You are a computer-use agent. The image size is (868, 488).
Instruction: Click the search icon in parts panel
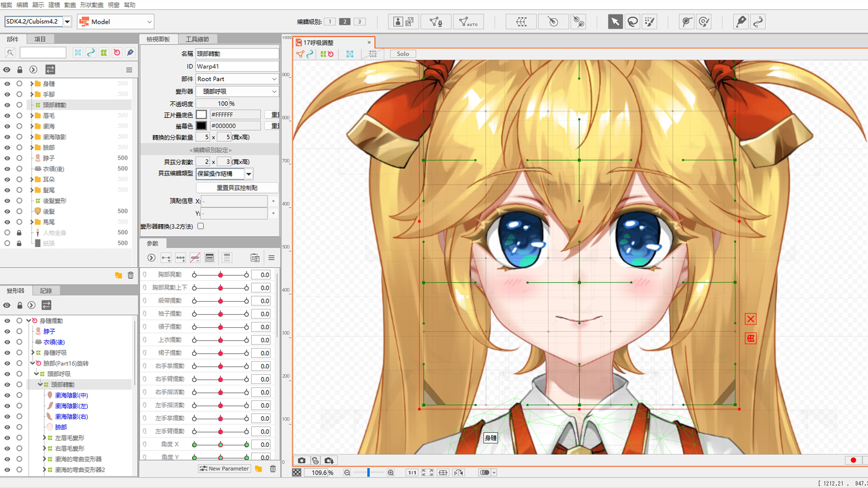pyautogui.click(x=10, y=53)
